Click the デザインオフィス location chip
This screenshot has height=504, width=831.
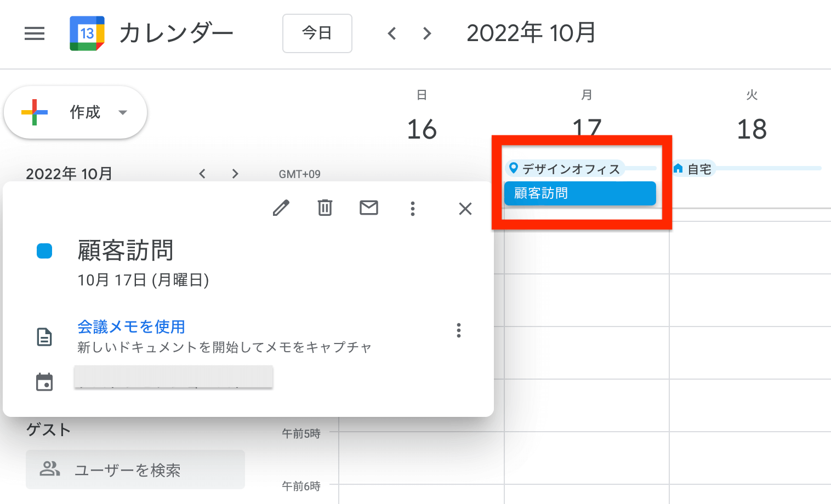(x=567, y=168)
